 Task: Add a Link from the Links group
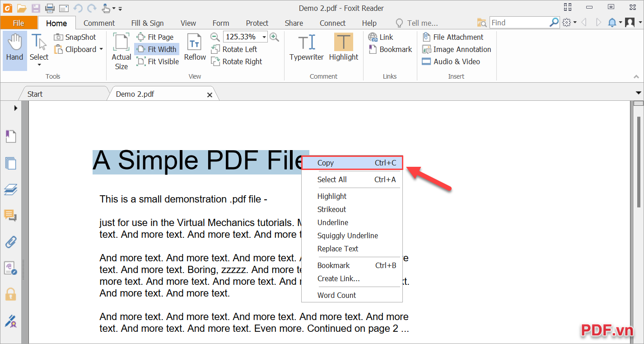click(381, 37)
